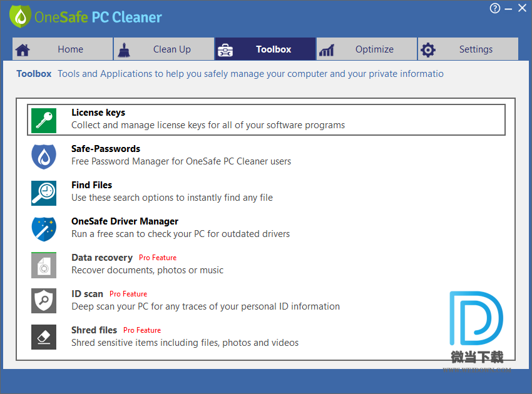Open the Safe-Passwords shield icon
This screenshot has width=532, height=394.
tap(44, 156)
